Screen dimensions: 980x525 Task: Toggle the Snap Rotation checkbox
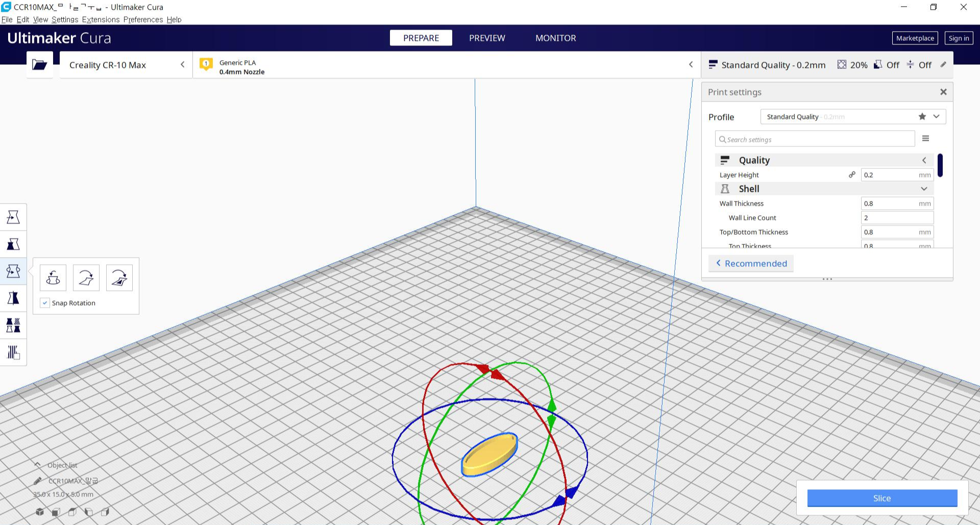pyautogui.click(x=45, y=303)
